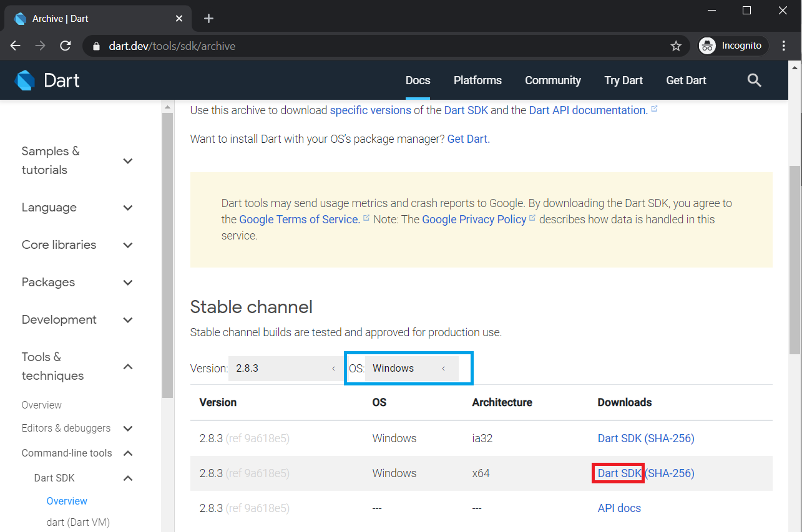The image size is (802, 532).
Task: Bookmark this page with the star icon
Action: [x=676, y=45]
